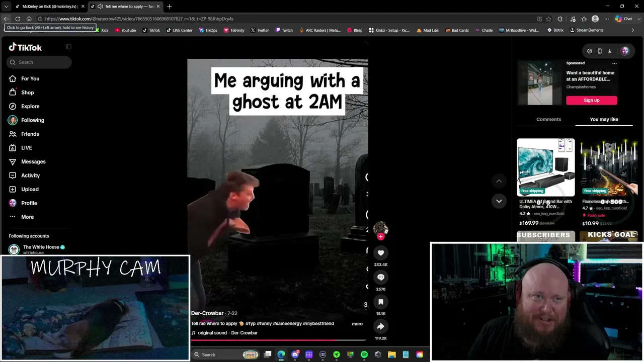The image size is (644, 362).
Task: Open the Twitch bookmark
Action: 284,30
